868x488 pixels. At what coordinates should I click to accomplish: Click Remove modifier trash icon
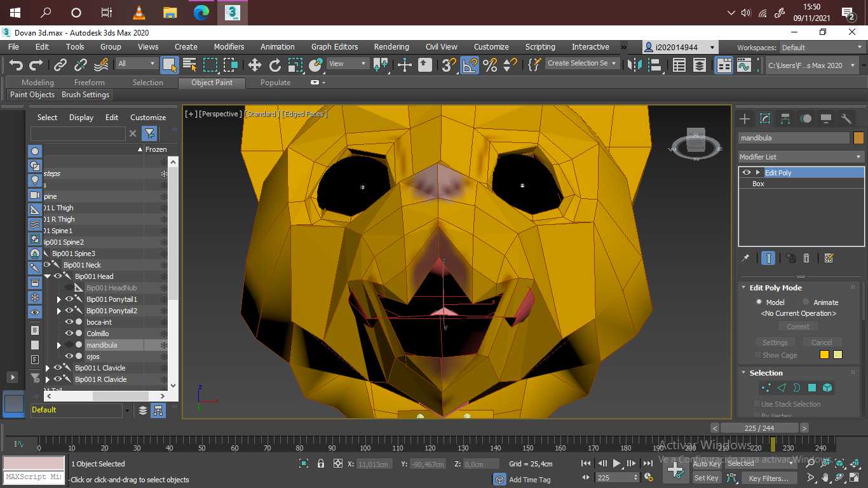click(x=806, y=258)
